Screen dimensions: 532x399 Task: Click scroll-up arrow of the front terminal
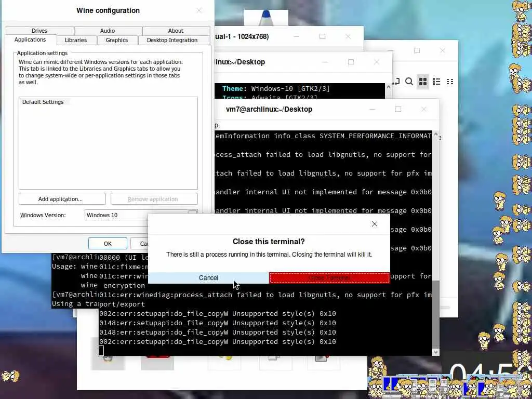[436, 135]
